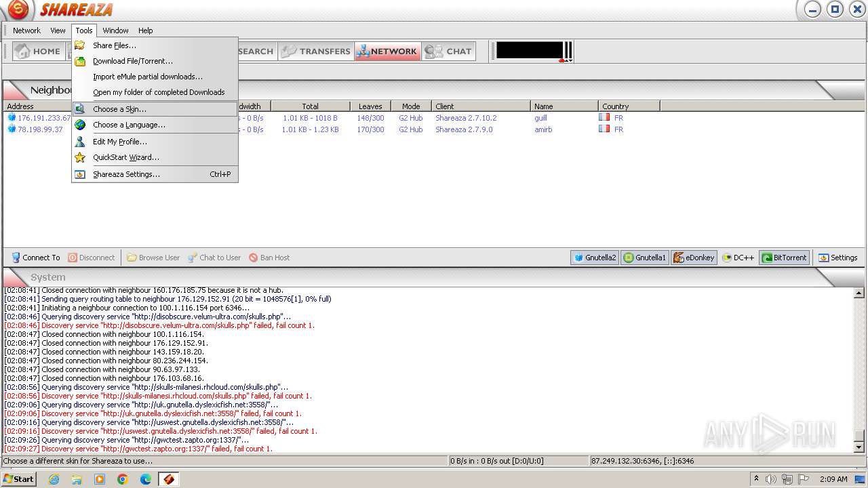Switch to the Search tab
The width and height of the screenshot is (868, 488).
256,51
